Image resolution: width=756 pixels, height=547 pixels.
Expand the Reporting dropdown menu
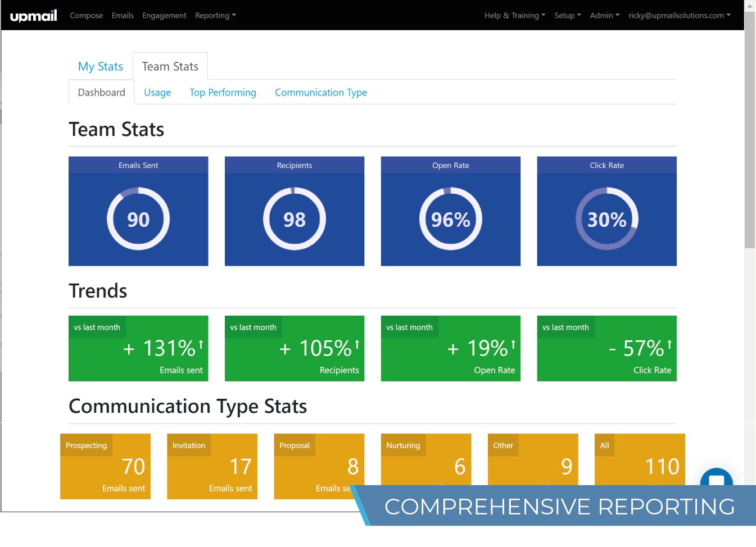pos(215,16)
